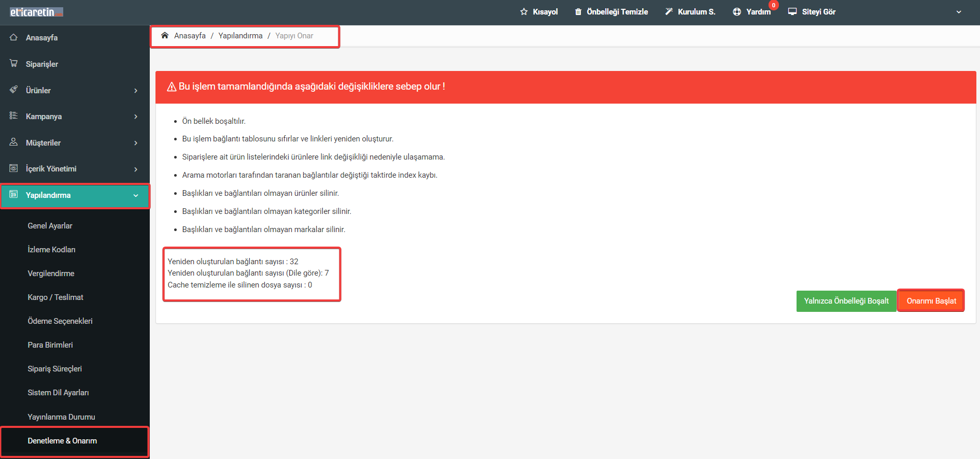
Task: Click the Onarımı Başlat button
Action: 931,301
